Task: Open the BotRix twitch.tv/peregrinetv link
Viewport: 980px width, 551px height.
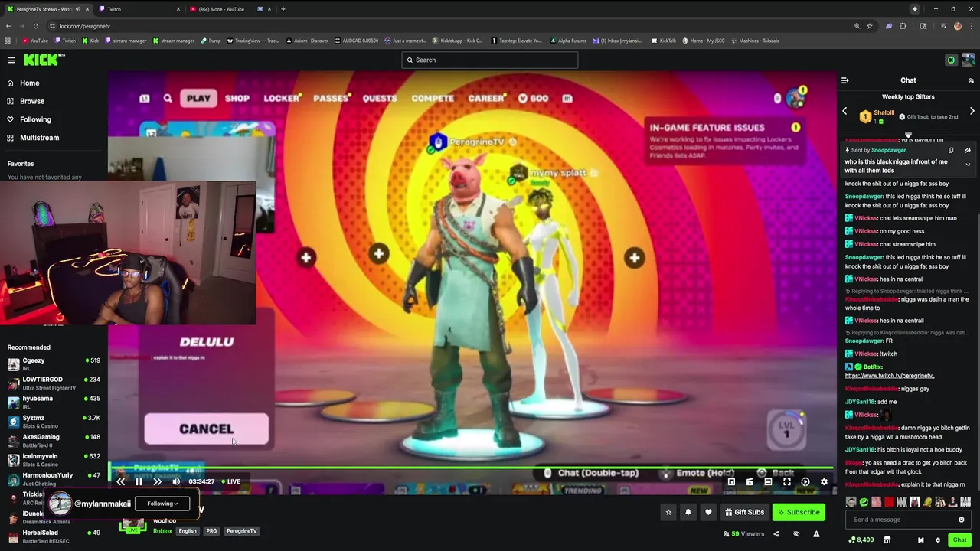Action: tap(889, 376)
